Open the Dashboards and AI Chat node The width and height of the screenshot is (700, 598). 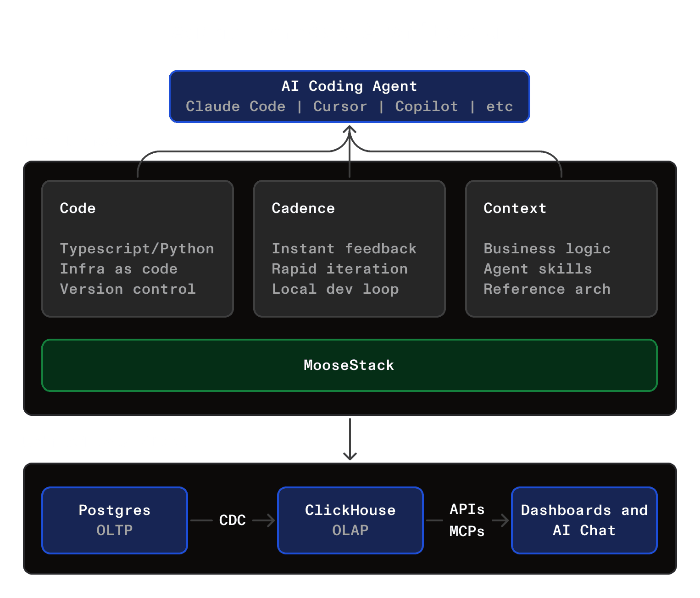coord(583,520)
